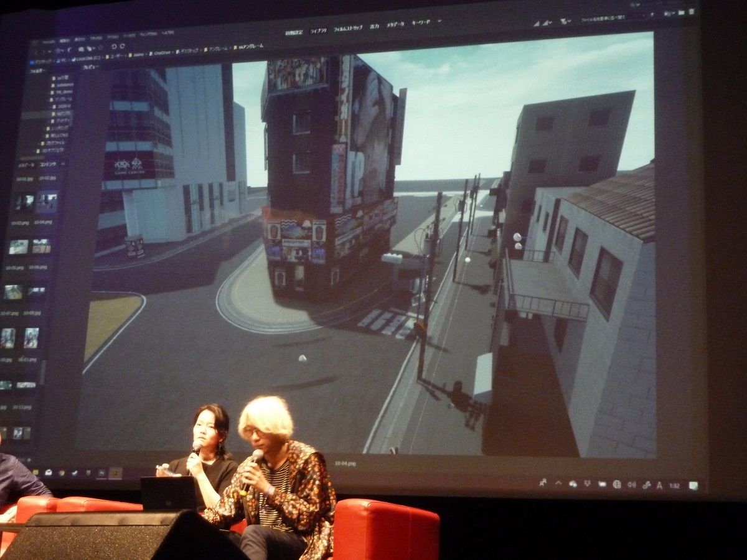
Task: Click Local Disk (C:) in path bar
Action: pos(87,58)
